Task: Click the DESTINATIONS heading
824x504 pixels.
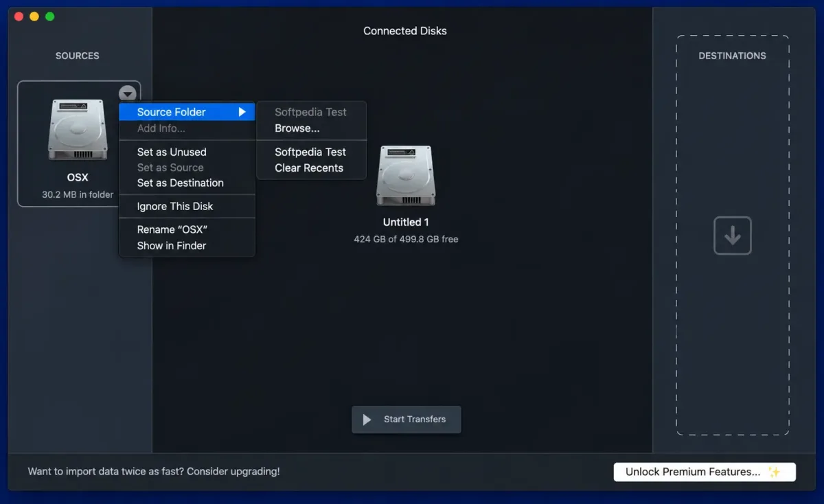Action: pyautogui.click(x=732, y=56)
